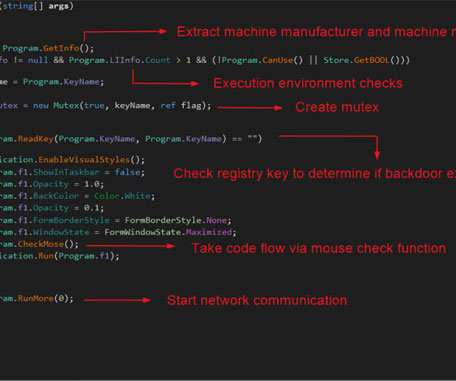Click the 'flag' argument in the Mutex constructor
This screenshot has height=381, width=456.
[191, 106]
